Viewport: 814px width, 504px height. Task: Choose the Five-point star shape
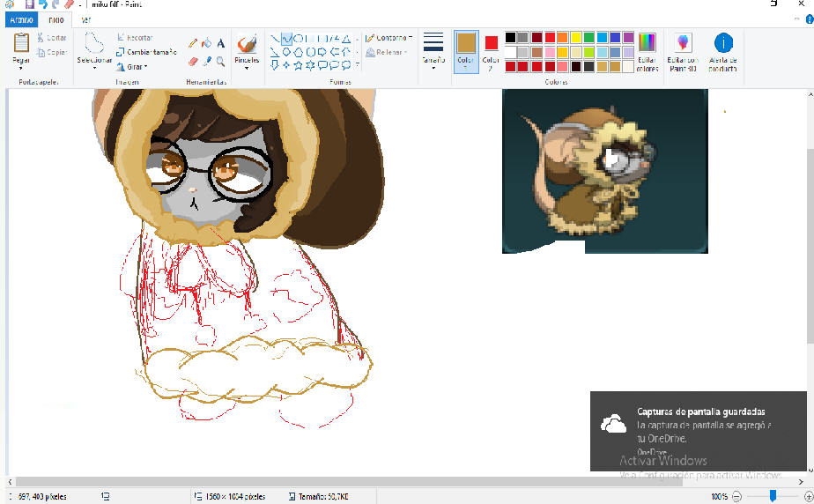tap(299, 65)
